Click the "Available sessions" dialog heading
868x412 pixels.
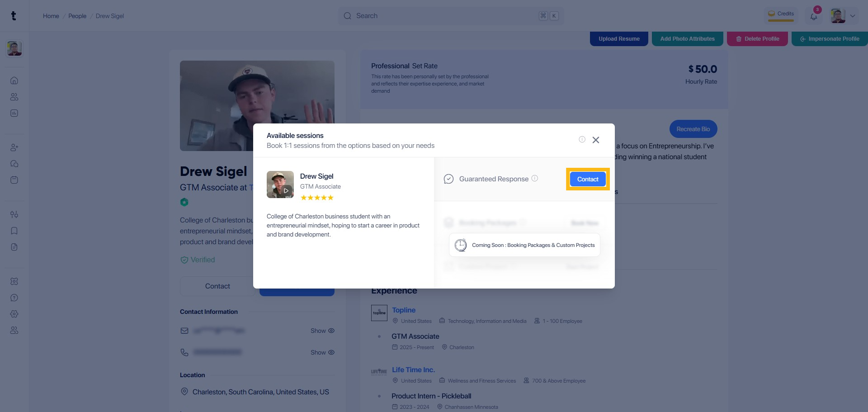point(295,136)
